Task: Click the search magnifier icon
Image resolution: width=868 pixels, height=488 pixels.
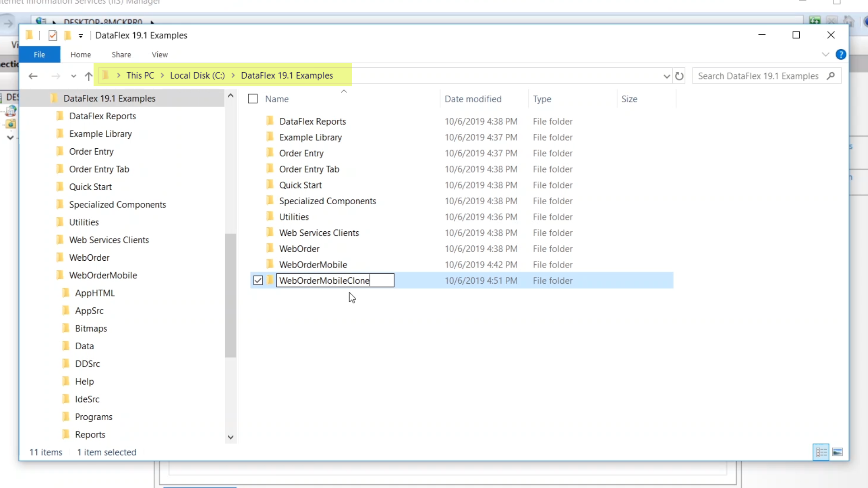Action: point(830,76)
